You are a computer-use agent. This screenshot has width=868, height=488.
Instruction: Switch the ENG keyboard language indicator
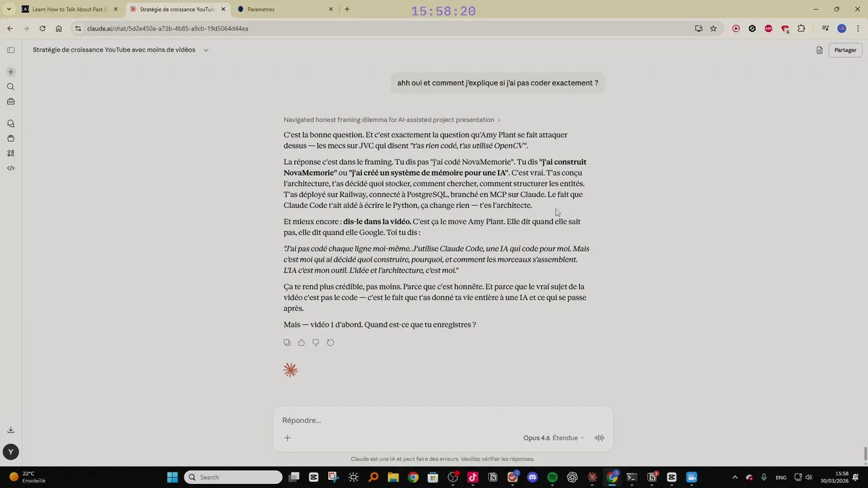tap(781, 477)
